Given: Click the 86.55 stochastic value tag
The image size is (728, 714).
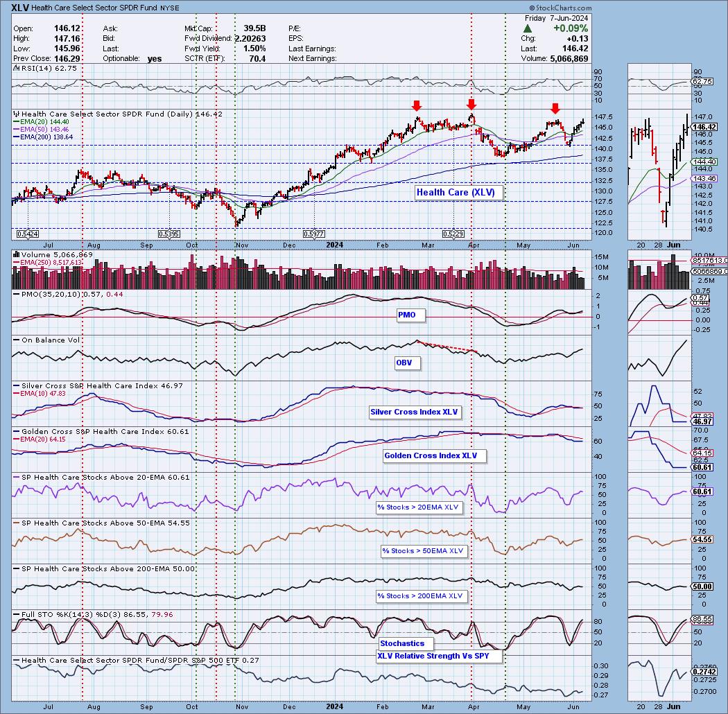Looking at the screenshot, I should 702,619.
